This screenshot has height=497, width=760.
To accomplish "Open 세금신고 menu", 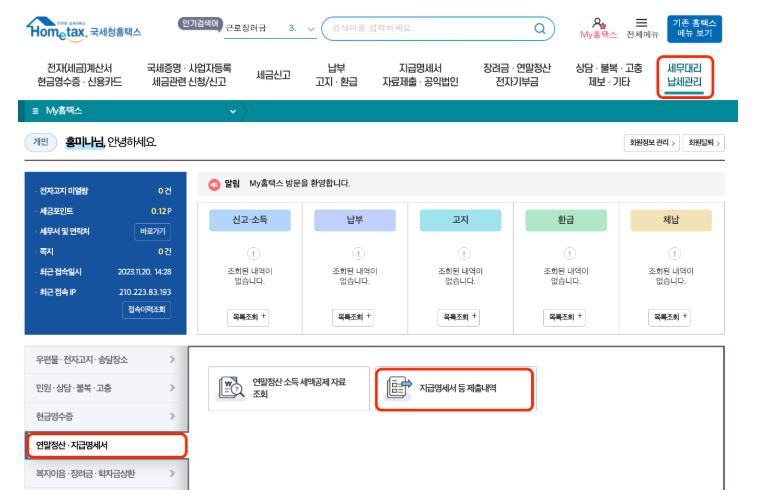I will [x=273, y=75].
